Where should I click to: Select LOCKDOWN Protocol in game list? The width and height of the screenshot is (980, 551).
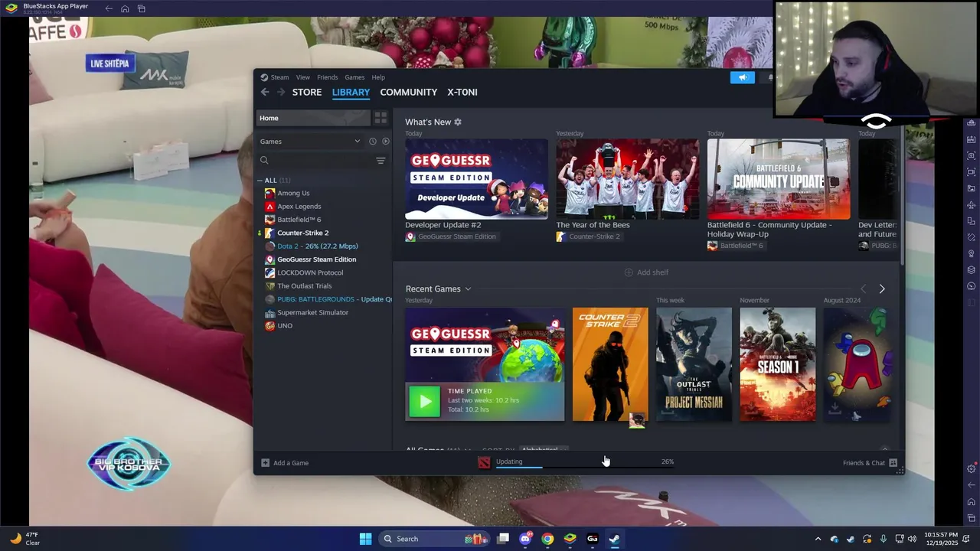310,272
